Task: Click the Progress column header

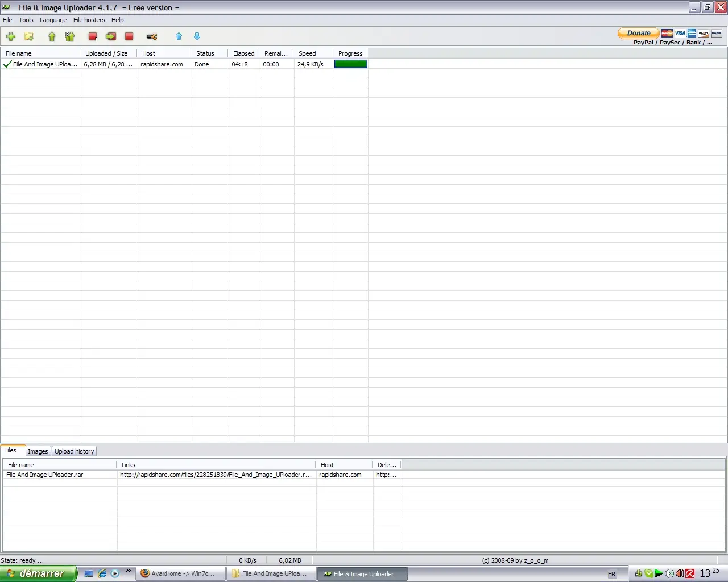Action: pos(350,53)
